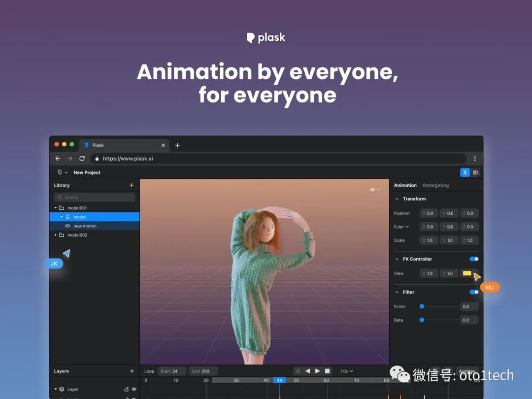Click the Library search field
Viewport: 532px width, 399px height.
coord(94,197)
